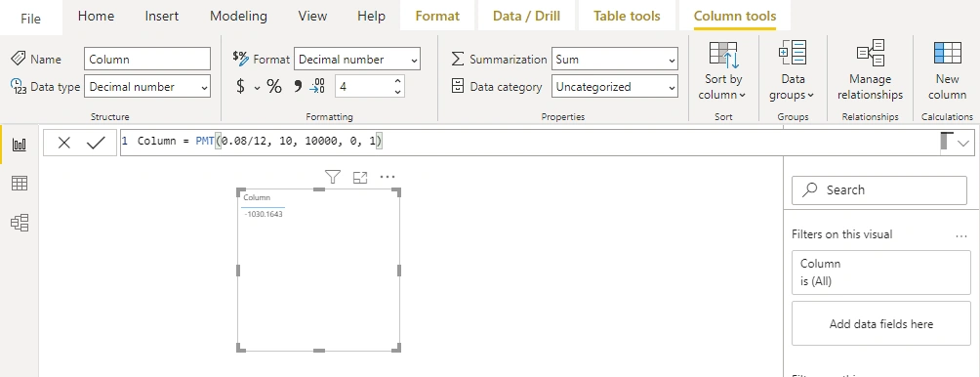
Task: Toggle thousands separator comma icon
Action: [x=298, y=86]
